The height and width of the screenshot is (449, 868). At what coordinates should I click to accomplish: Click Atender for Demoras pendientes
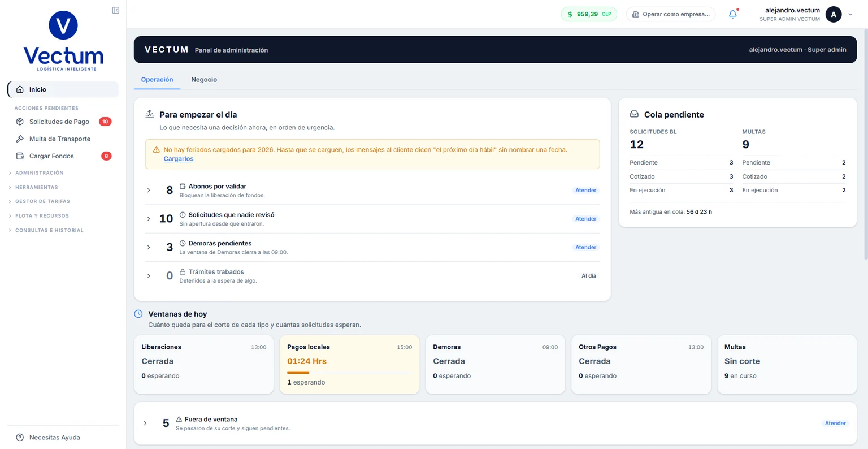tap(586, 247)
